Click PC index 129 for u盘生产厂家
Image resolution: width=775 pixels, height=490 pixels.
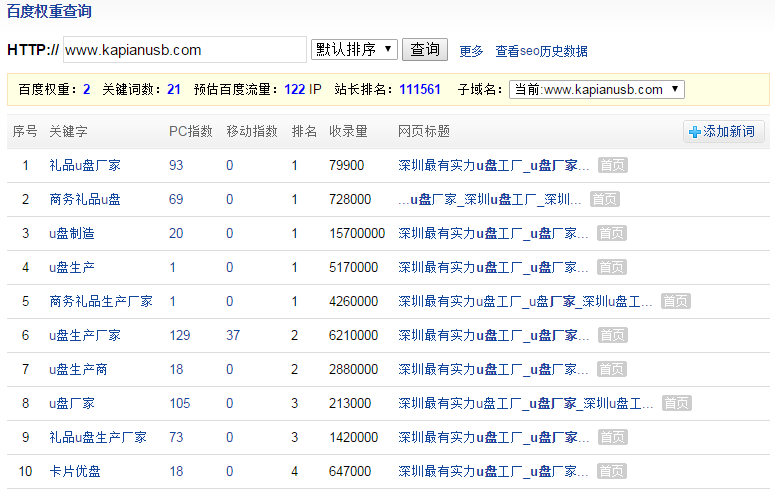pyautogui.click(x=180, y=336)
